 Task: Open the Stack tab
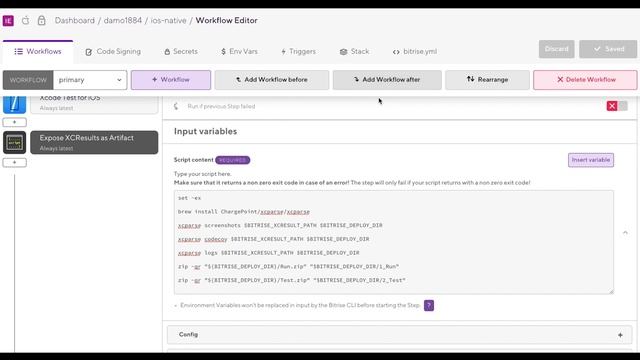point(354,51)
